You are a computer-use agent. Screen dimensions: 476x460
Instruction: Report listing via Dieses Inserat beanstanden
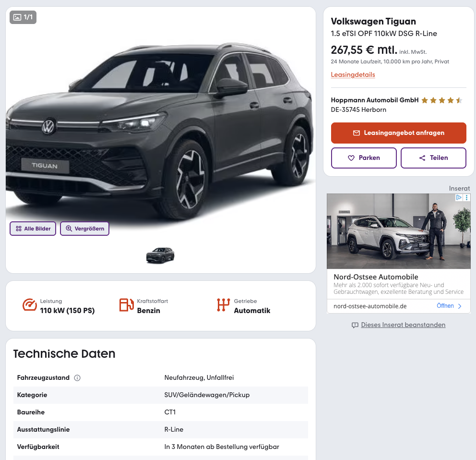click(x=403, y=325)
